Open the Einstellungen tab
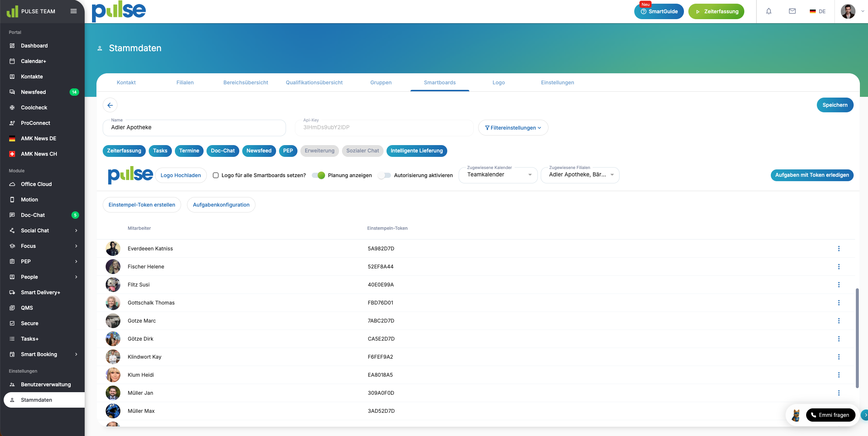The image size is (868, 436). click(x=557, y=82)
